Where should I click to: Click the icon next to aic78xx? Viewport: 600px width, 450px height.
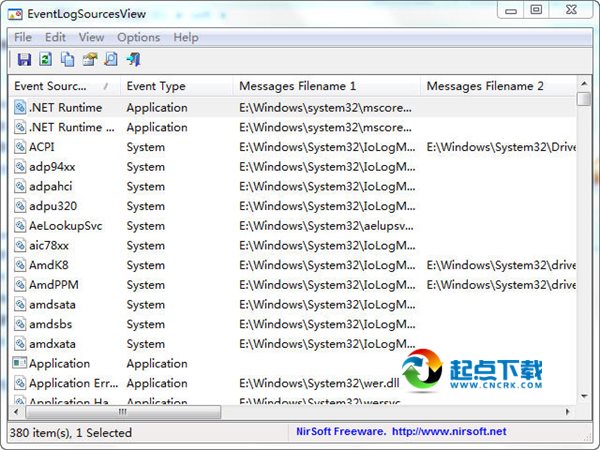click(x=20, y=245)
